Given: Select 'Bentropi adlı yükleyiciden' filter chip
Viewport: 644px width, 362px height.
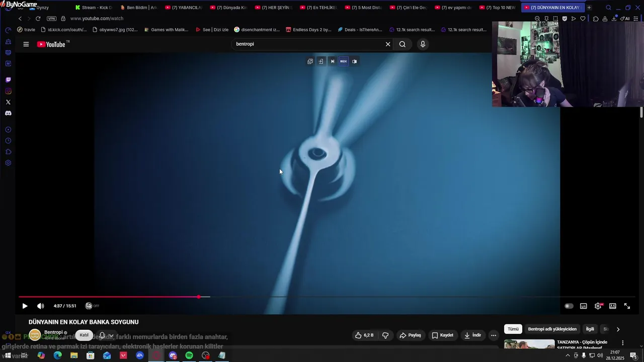Looking at the screenshot, I should [x=552, y=329].
